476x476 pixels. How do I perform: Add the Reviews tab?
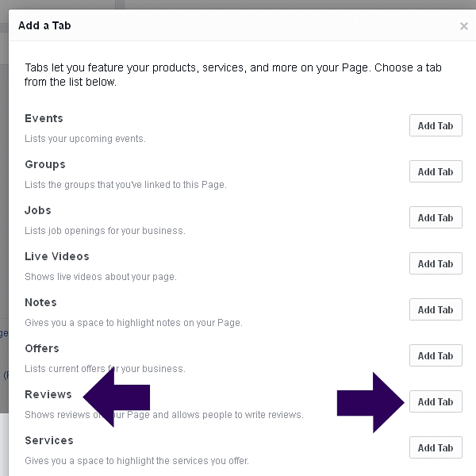(x=436, y=401)
